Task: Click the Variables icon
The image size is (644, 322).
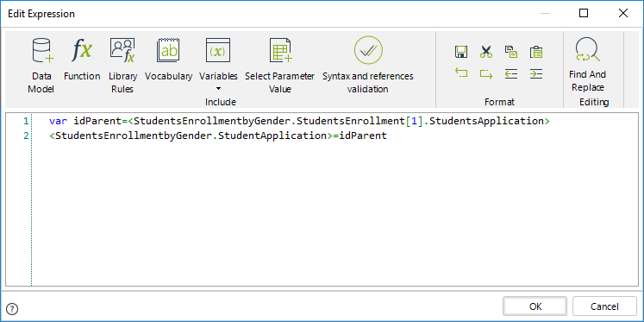Action: [x=218, y=50]
